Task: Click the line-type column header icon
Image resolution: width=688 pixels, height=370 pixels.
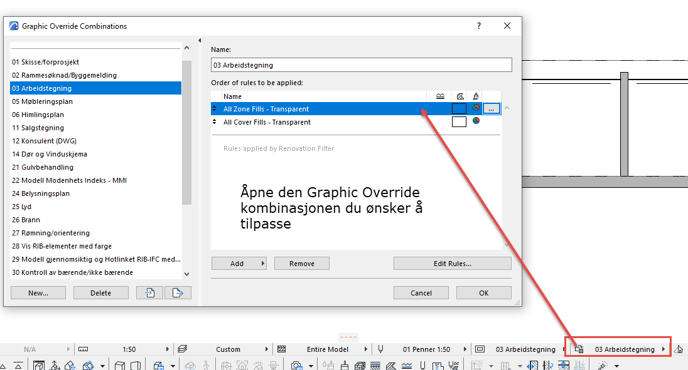Action: tap(440, 96)
